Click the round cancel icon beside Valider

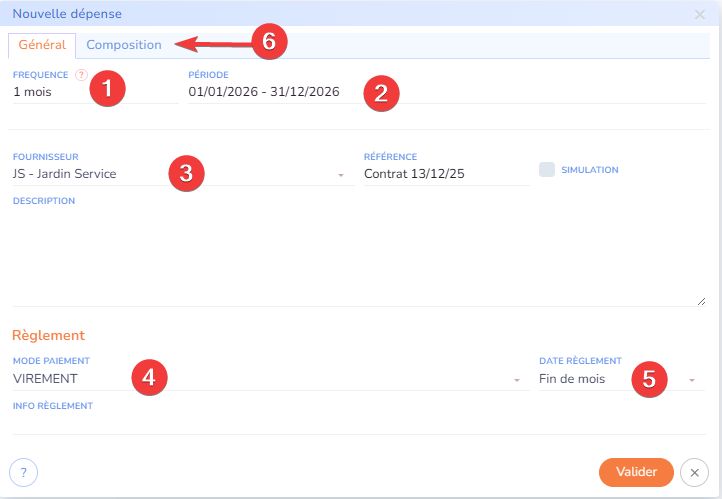pyautogui.click(x=694, y=472)
